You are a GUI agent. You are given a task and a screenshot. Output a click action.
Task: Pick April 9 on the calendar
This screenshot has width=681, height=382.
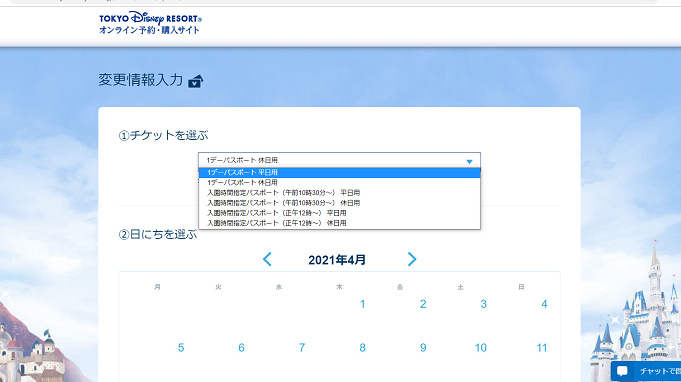click(423, 348)
